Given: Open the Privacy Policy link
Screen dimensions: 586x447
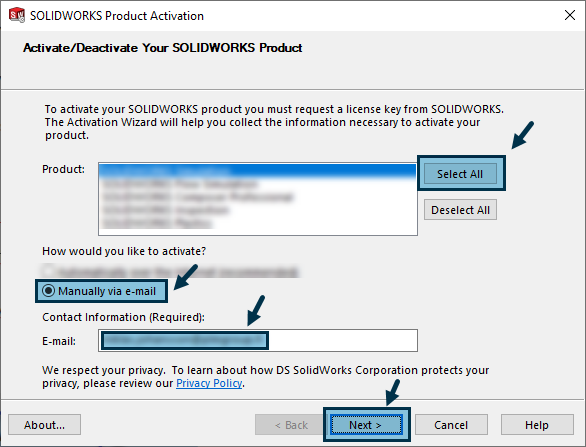Looking at the screenshot, I should pos(209,383).
